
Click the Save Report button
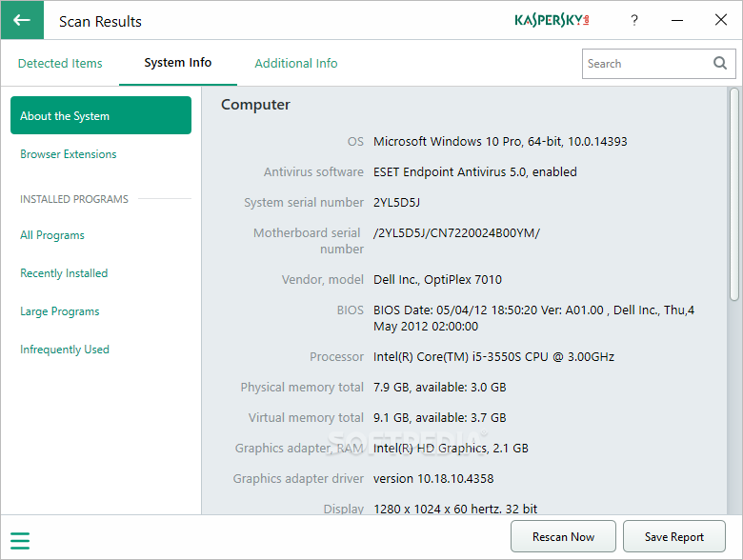pos(673,536)
